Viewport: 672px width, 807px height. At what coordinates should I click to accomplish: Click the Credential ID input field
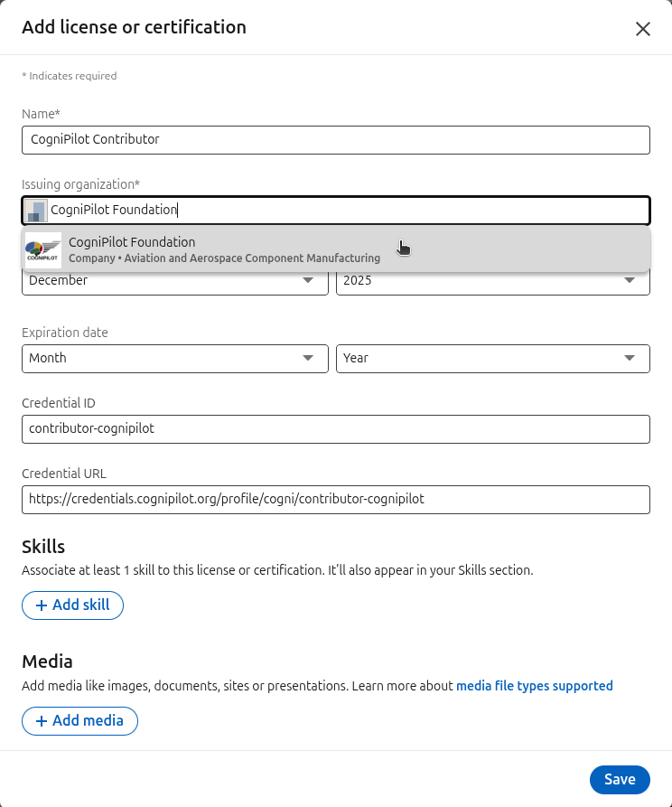[336, 429]
